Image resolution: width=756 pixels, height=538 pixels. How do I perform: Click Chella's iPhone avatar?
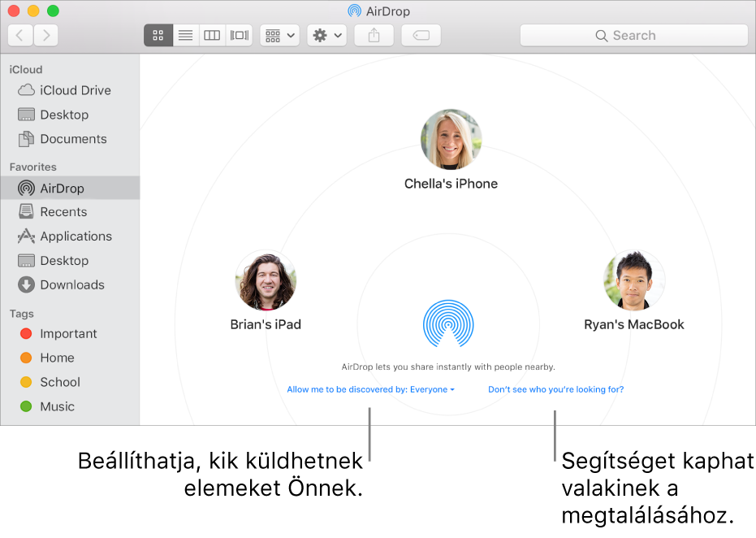click(451, 139)
